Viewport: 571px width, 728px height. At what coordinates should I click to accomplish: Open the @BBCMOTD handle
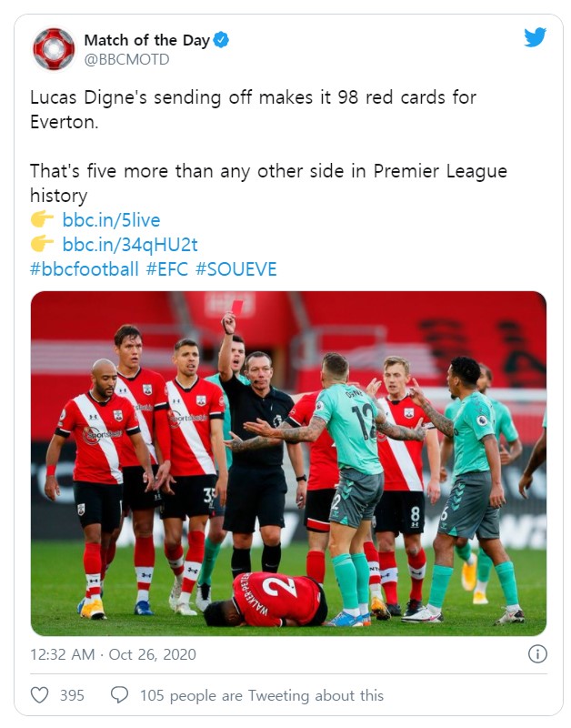point(126,60)
